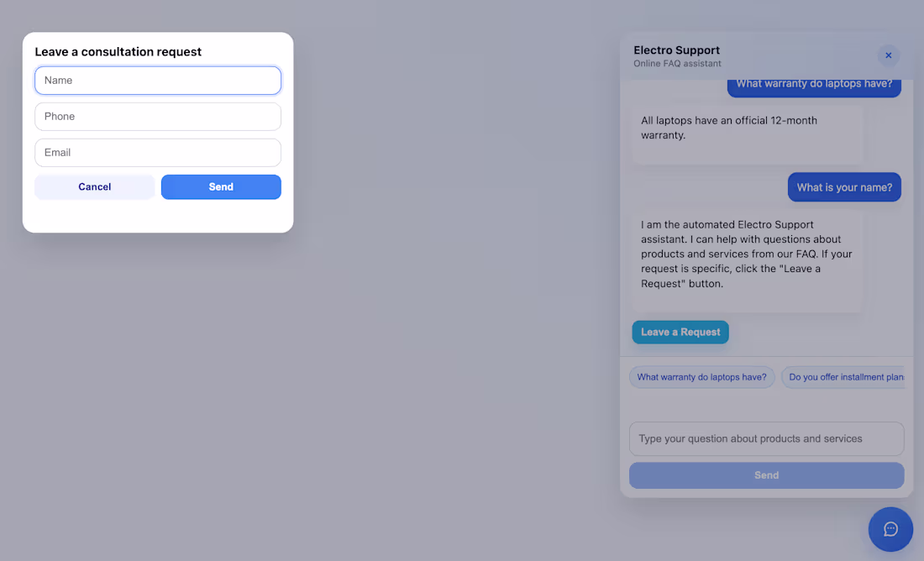
Task: Click the Name input field
Action: 157,80
